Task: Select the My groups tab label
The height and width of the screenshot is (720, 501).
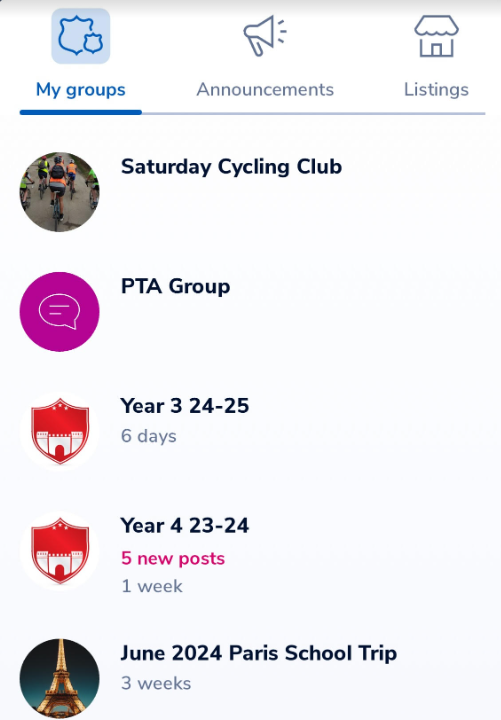Action: tap(80, 90)
